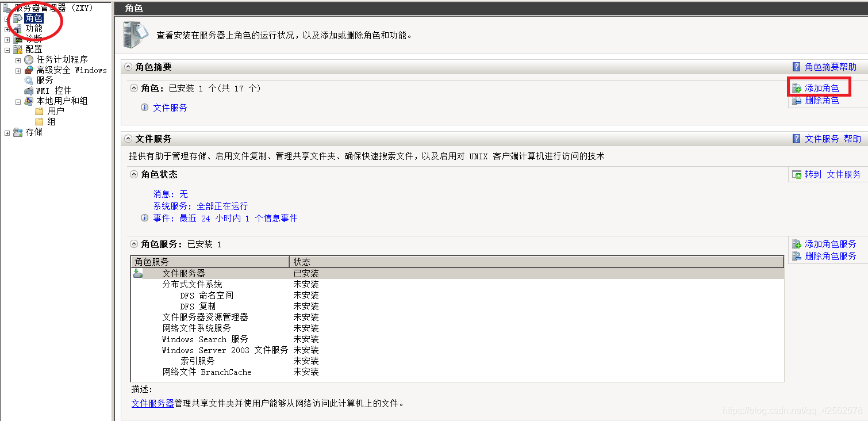Click the server icon in the 角色 header
This screenshot has height=421, width=868.
(136, 34)
